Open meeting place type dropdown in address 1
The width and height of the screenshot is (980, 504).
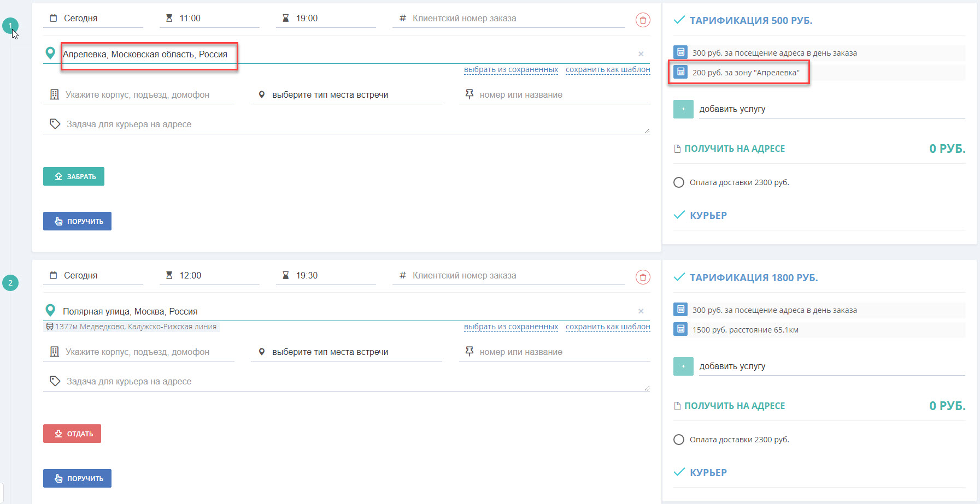point(347,95)
